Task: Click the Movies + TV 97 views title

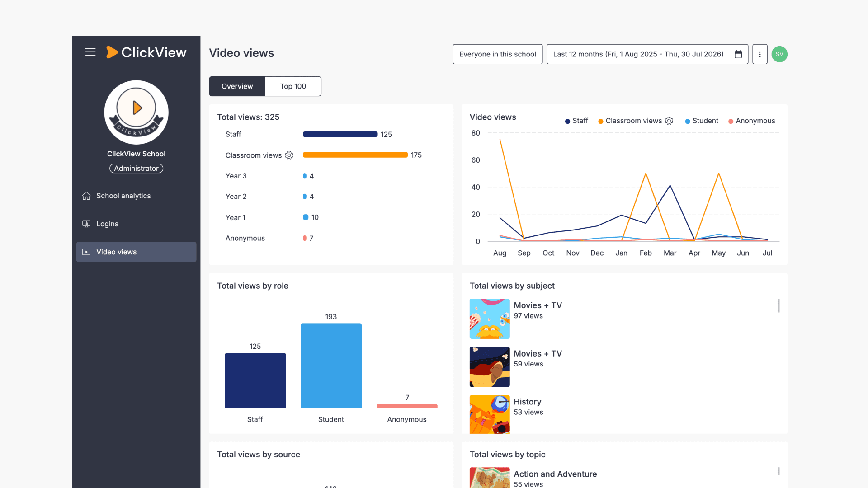Action: click(x=538, y=305)
